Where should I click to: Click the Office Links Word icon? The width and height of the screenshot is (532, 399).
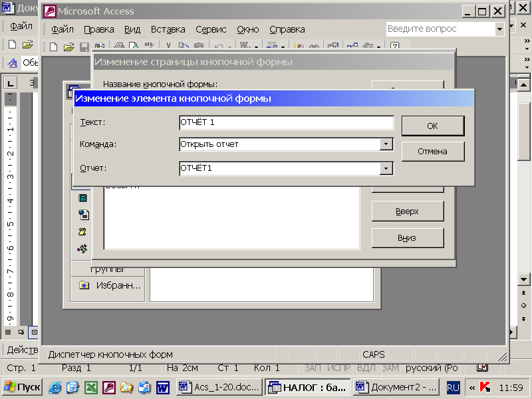pyautogui.click(x=245, y=45)
